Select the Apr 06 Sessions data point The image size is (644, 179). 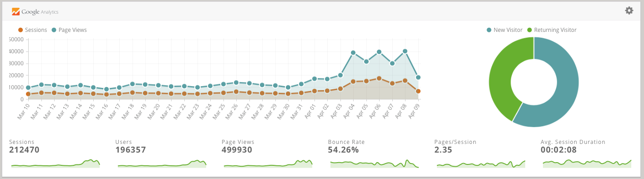[379, 78]
